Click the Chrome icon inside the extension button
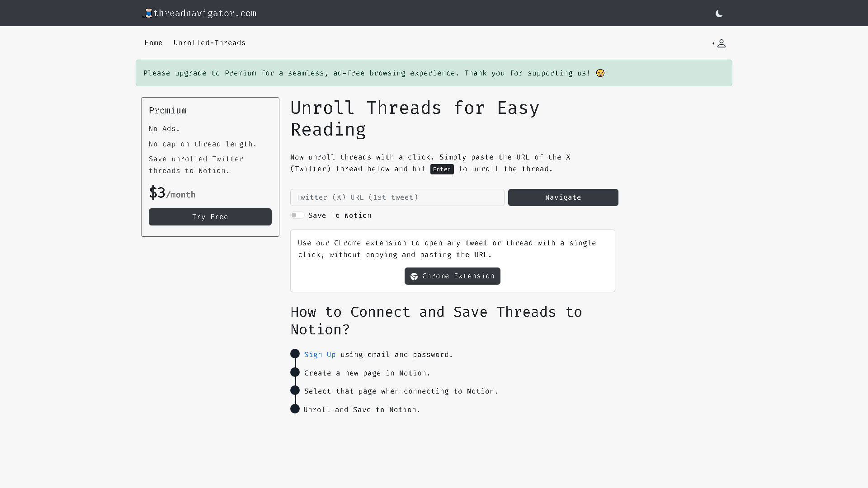 [x=414, y=276]
